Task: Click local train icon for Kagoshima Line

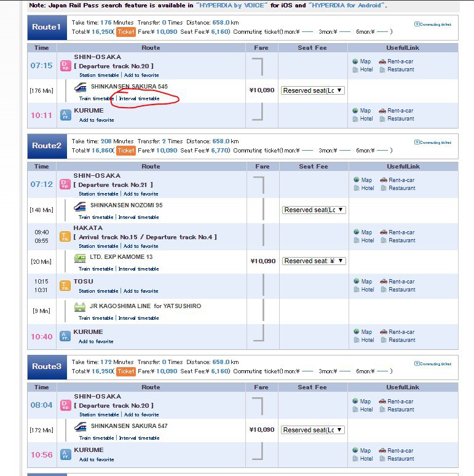Action: pyautogui.click(x=80, y=307)
